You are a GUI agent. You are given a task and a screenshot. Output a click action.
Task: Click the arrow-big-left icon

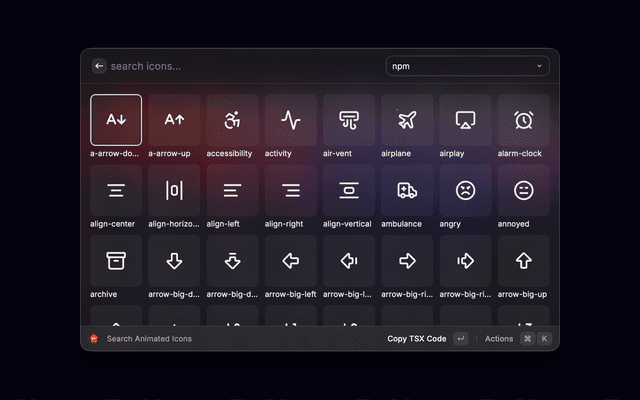point(291,261)
